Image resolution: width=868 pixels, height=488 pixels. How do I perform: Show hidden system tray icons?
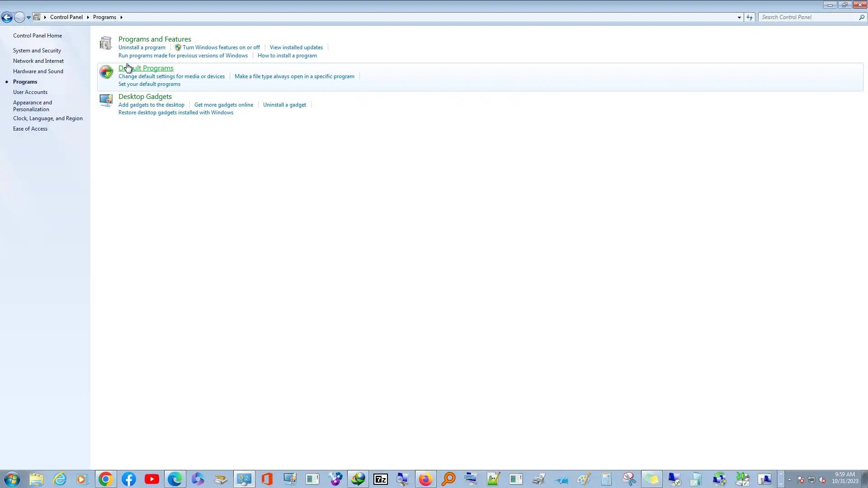pos(789,479)
